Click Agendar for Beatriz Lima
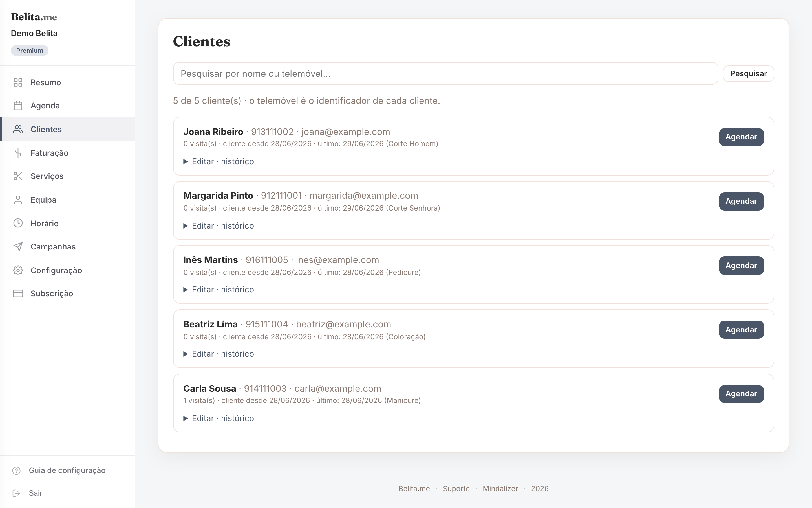 click(x=741, y=330)
